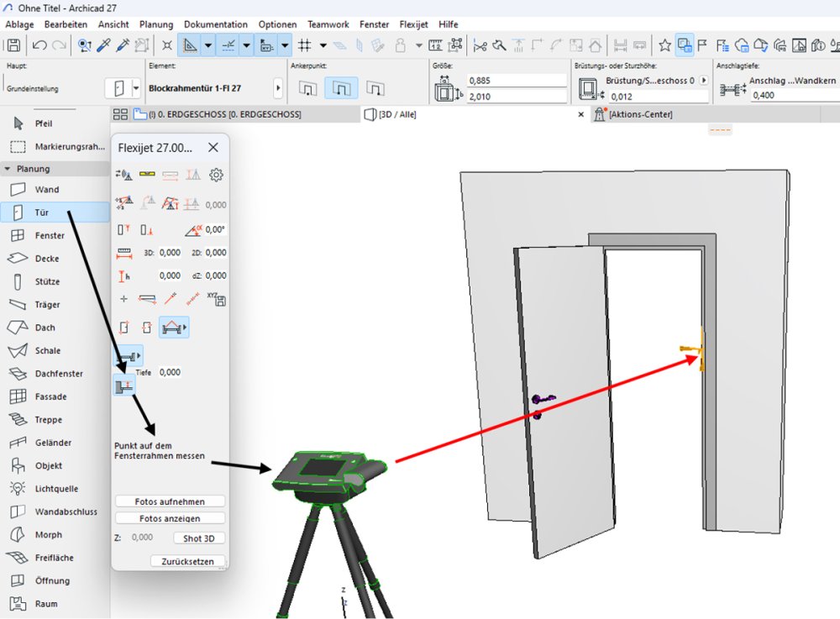This screenshot has height=619, width=840.
Task: Open the Flexijet menu
Action: (x=413, y=24)
